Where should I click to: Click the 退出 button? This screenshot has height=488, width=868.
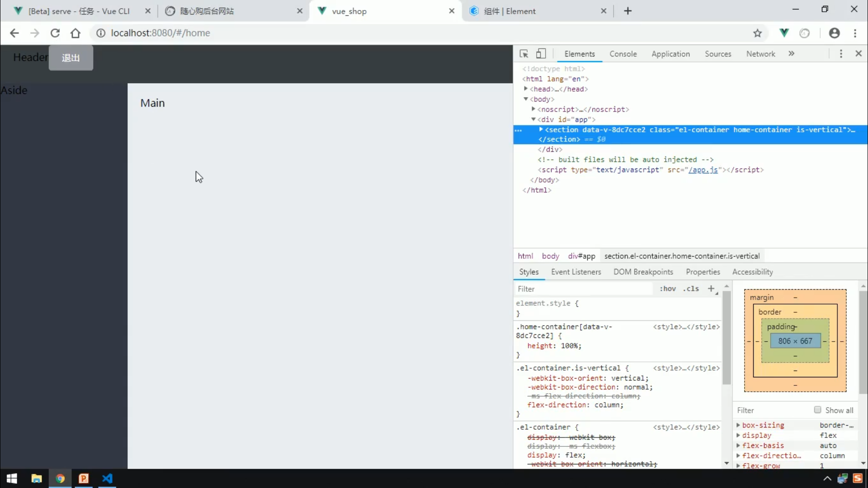coord(71,58)
